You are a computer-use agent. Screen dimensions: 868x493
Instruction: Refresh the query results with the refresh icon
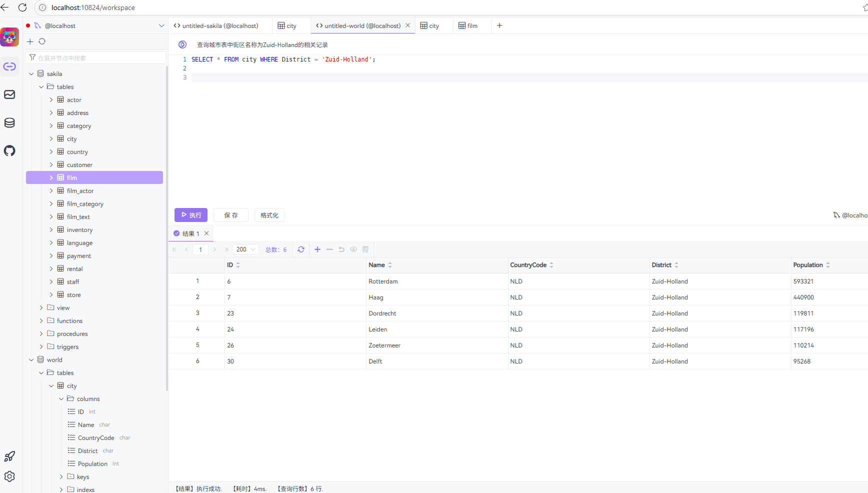tap(301, 249)
